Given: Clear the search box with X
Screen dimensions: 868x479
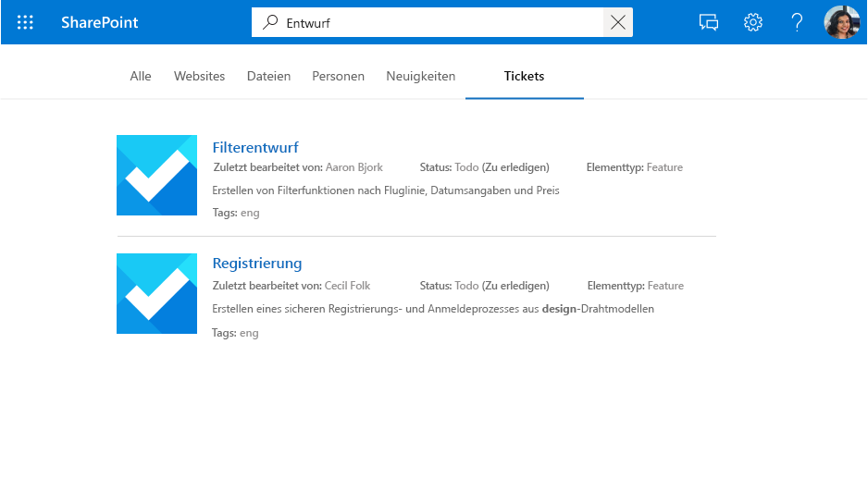Looking at the screenshot, I should (x=618, y=22).
